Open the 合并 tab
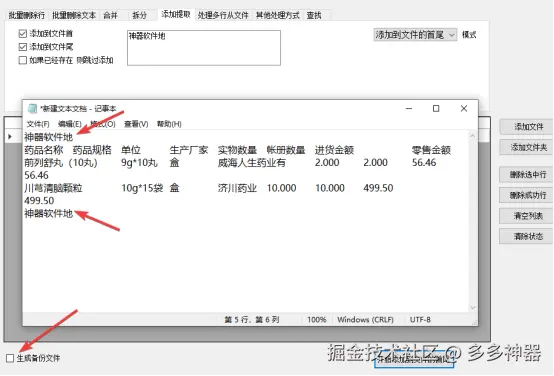Image resolution: width=554 pixels, height=376 pixels. 110,15
